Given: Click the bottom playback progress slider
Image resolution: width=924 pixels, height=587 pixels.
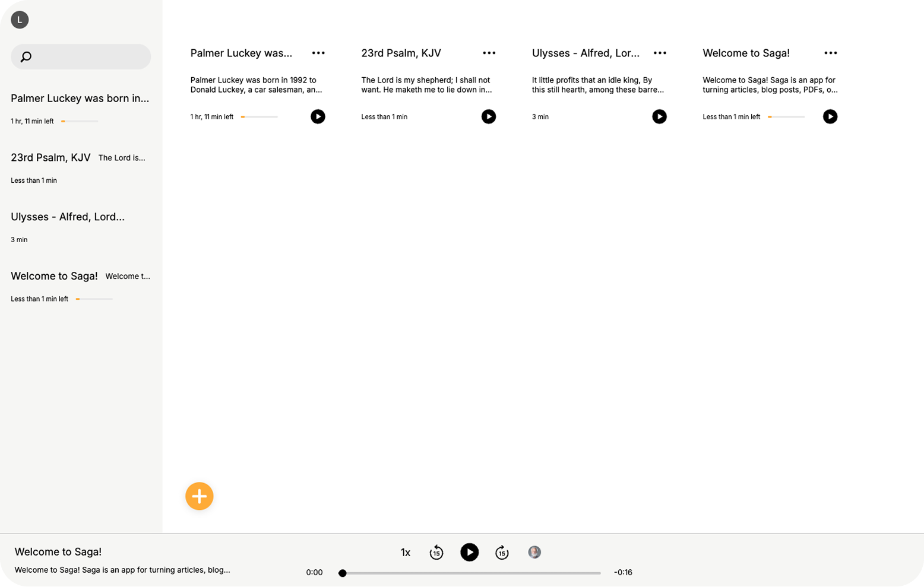Looking at the screenshot, I should pos(471,573).
